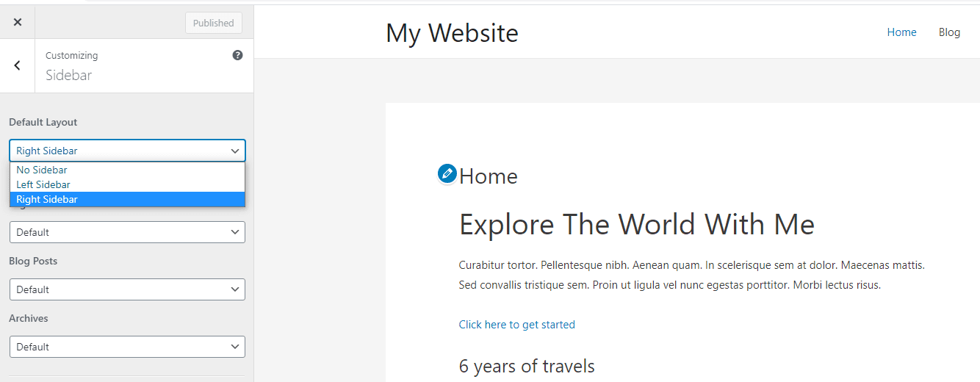The height and width of the screenshot is (382, 980).
Task: Collapse the Default Layout dropdown
Action: pyautogui.click(x=127, y=151)
